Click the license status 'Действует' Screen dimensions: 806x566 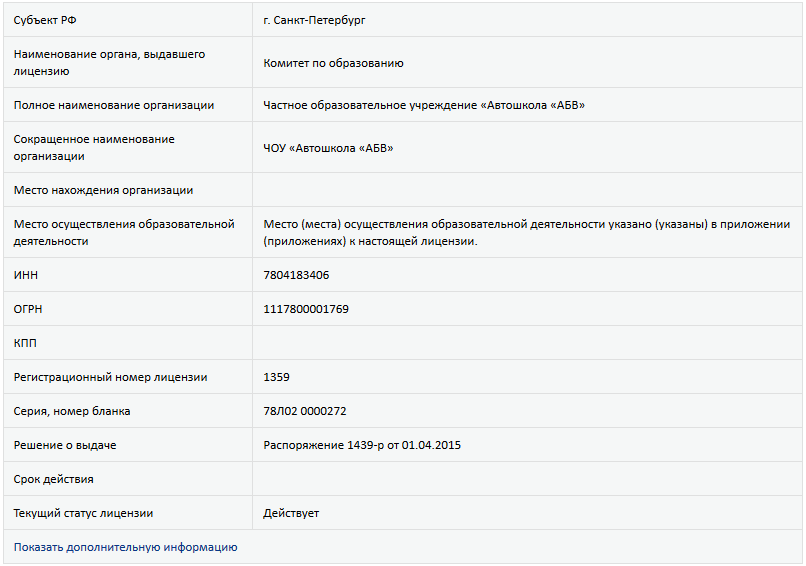point(291,513)
